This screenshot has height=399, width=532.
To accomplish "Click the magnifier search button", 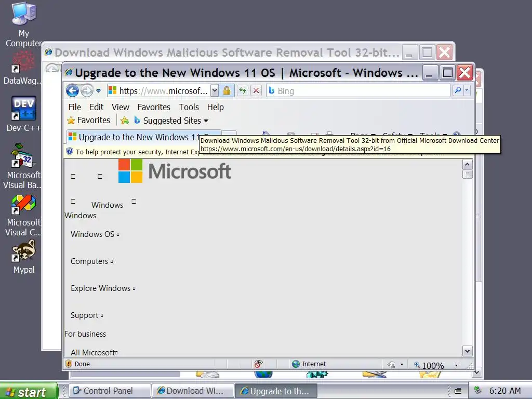I will pos(458,90).
